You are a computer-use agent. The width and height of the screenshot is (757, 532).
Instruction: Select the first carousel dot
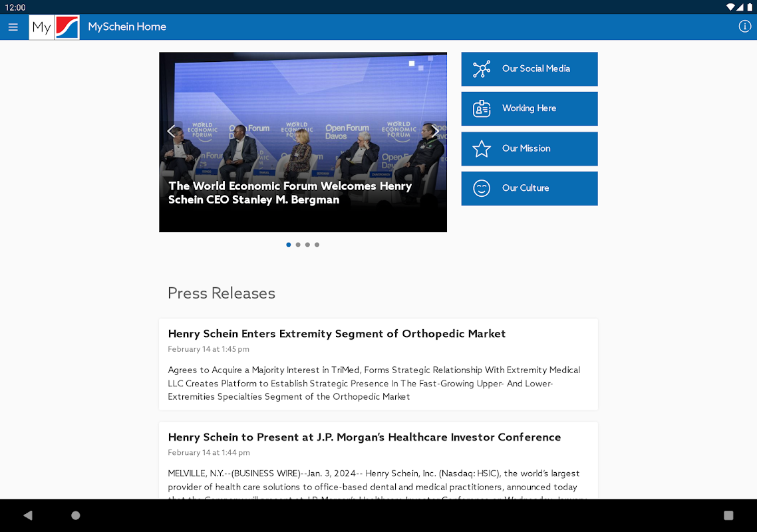[x=288, y=245]
